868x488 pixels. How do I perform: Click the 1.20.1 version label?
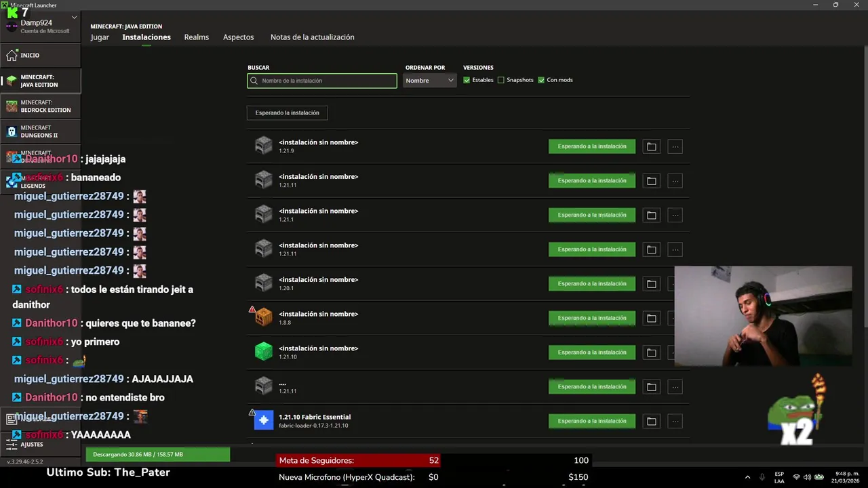[x=286, y=288]
